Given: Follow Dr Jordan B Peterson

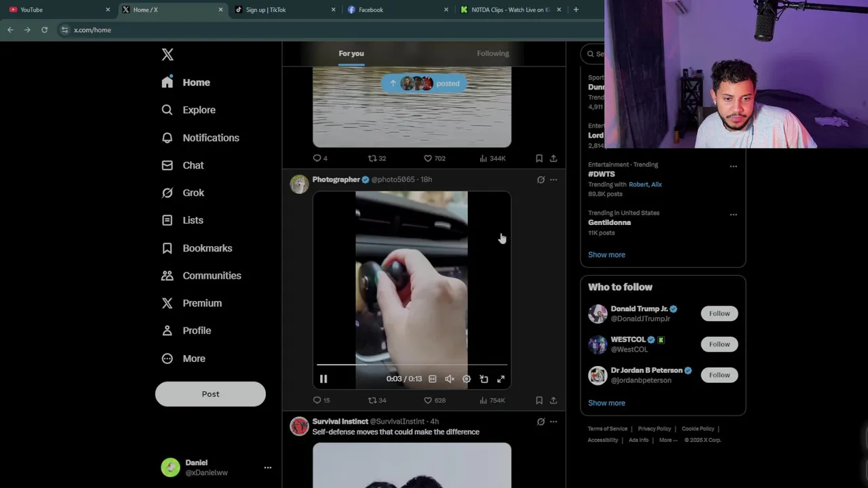Looking at the screenshot, I should (x=719, y=375).
